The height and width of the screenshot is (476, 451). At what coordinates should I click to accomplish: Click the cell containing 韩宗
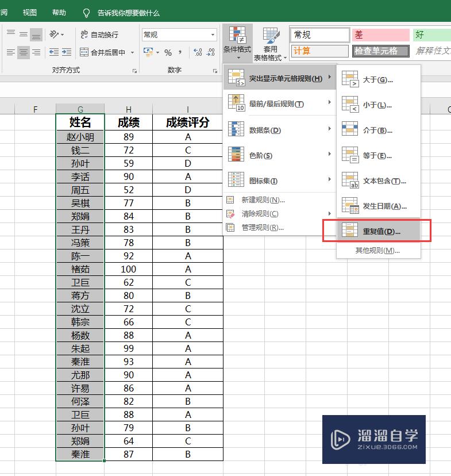80,322
